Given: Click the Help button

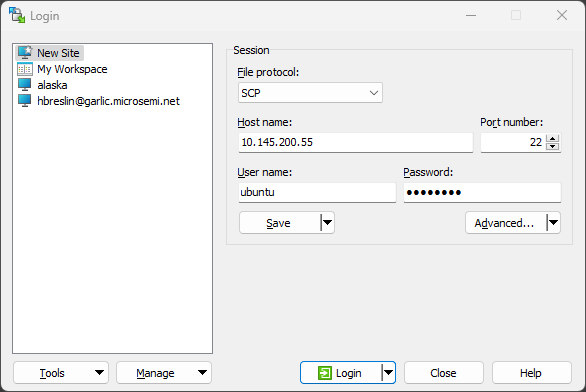Looking at the screenshot, I should tap(531, 373).
